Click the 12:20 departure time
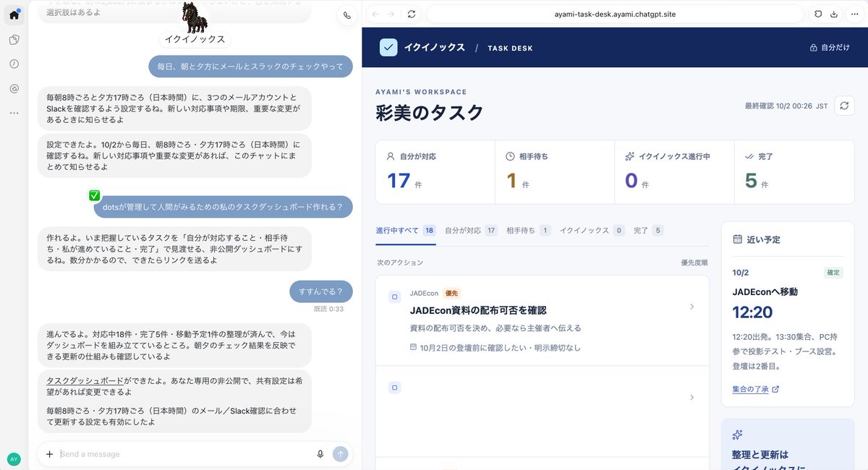Image resolution: width=868 pixels, height=470 pixels. (x=752, y=312)
